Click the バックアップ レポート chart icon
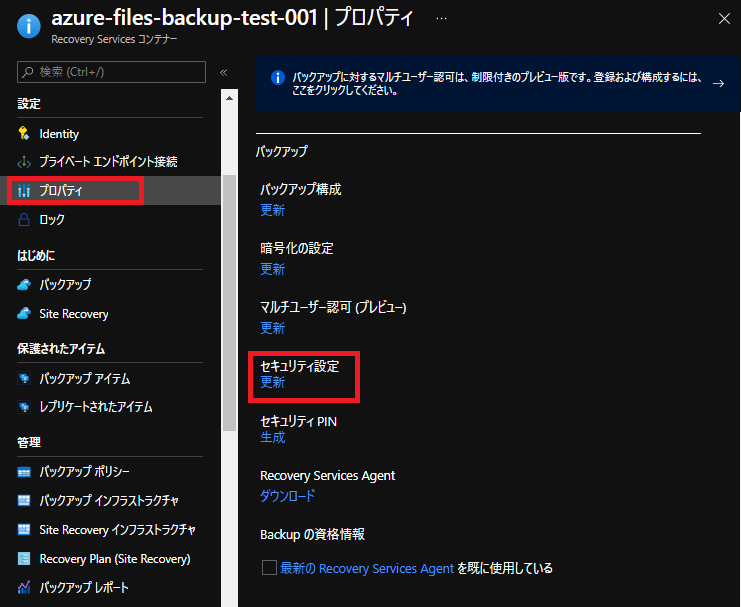Image resolution: width=741 pixels, height=607 pixels. (x=24, y=587)
